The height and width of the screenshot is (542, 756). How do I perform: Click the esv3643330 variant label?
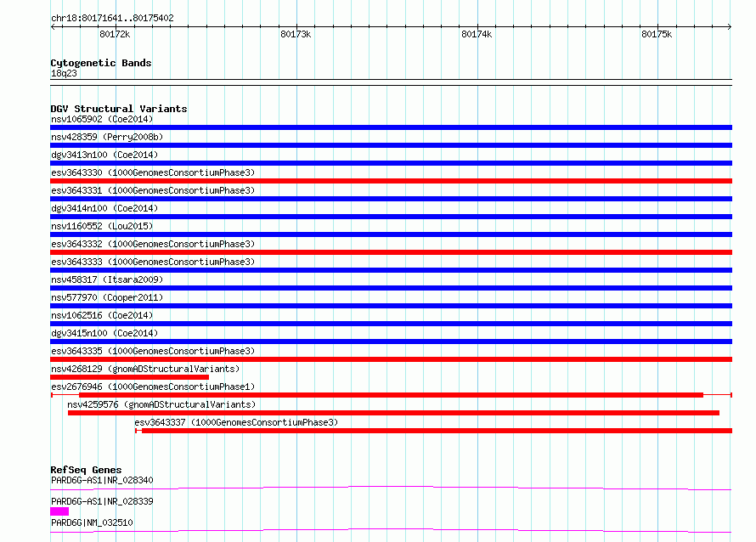point(153,172)
